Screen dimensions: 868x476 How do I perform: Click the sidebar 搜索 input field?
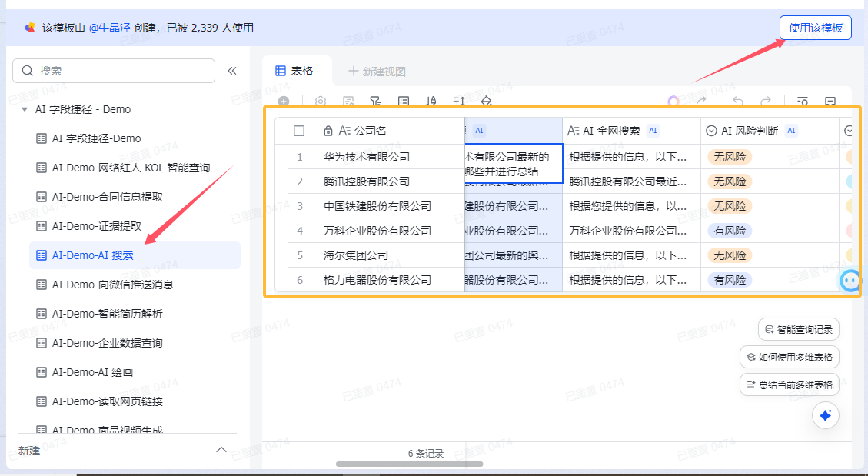point(114,71)
